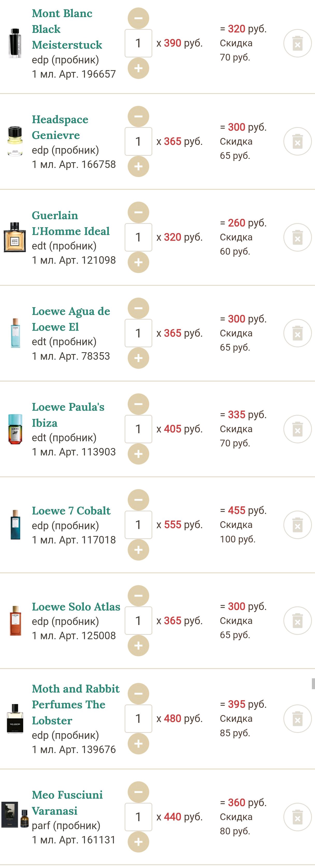Open Meo Fusciuni Varanasi product page
This screenshot has width=315, height=868.
coord(67,802)
